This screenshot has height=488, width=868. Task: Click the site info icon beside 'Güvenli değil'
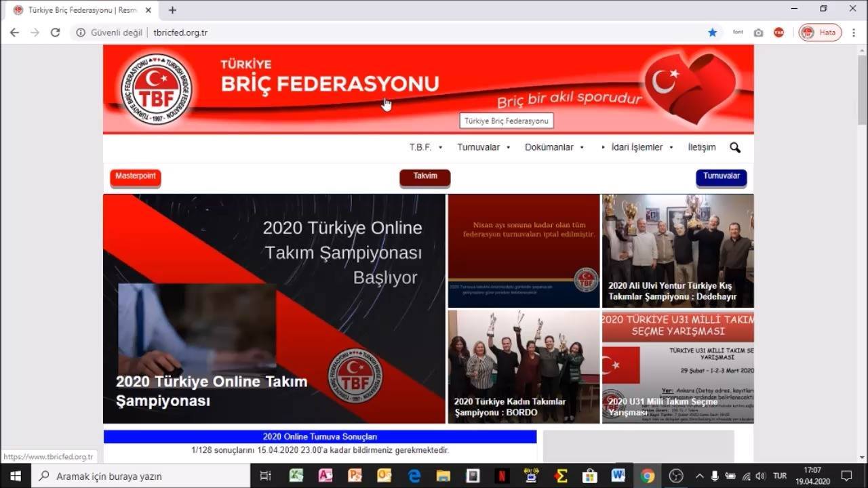tap(81, 33)
